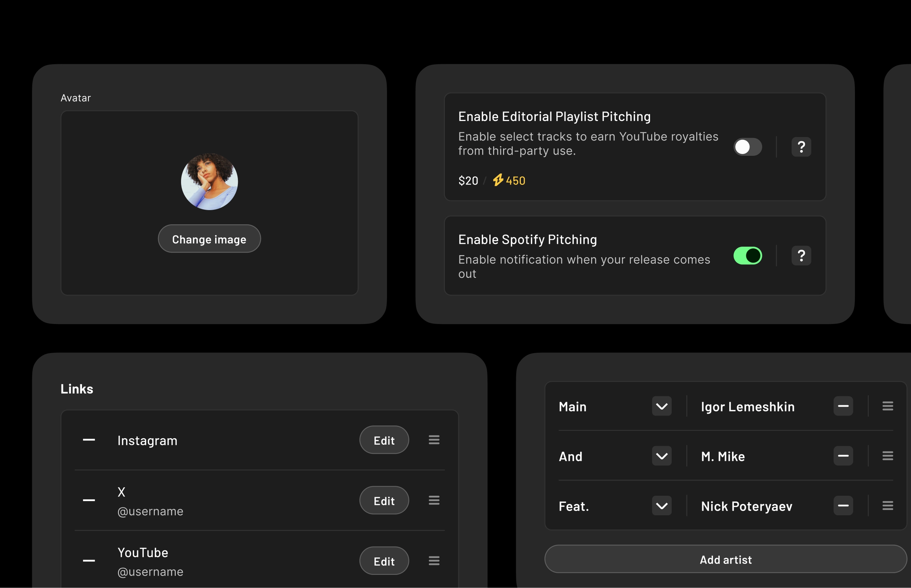Open And role dropdown
The height and width of the screenshot is (588, 911).
(661, 456)
